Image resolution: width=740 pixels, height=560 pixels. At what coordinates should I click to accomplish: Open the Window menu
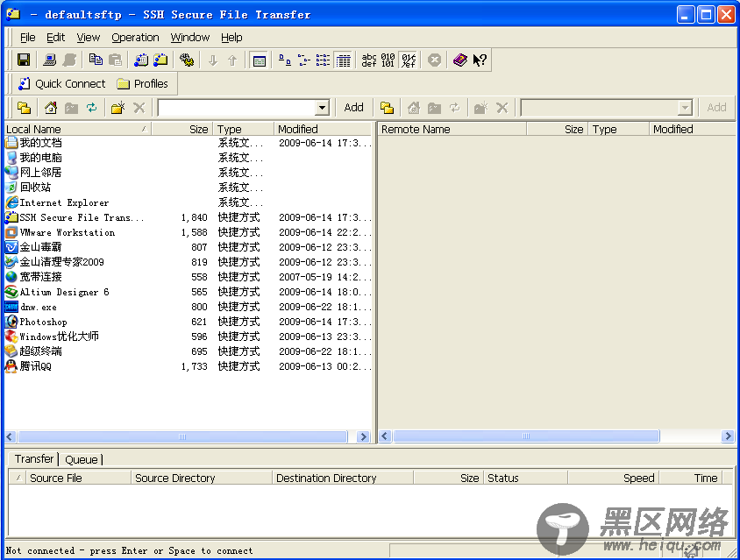pos(189,38)
